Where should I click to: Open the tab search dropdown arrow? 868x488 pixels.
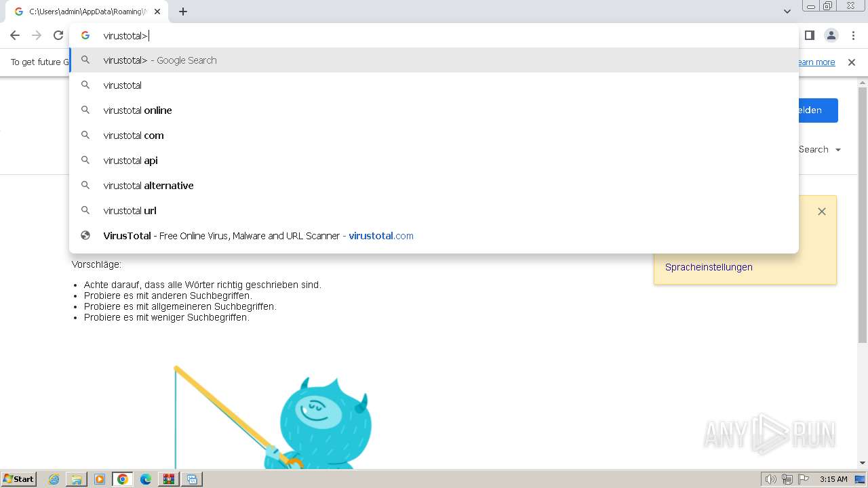(787, 12)
